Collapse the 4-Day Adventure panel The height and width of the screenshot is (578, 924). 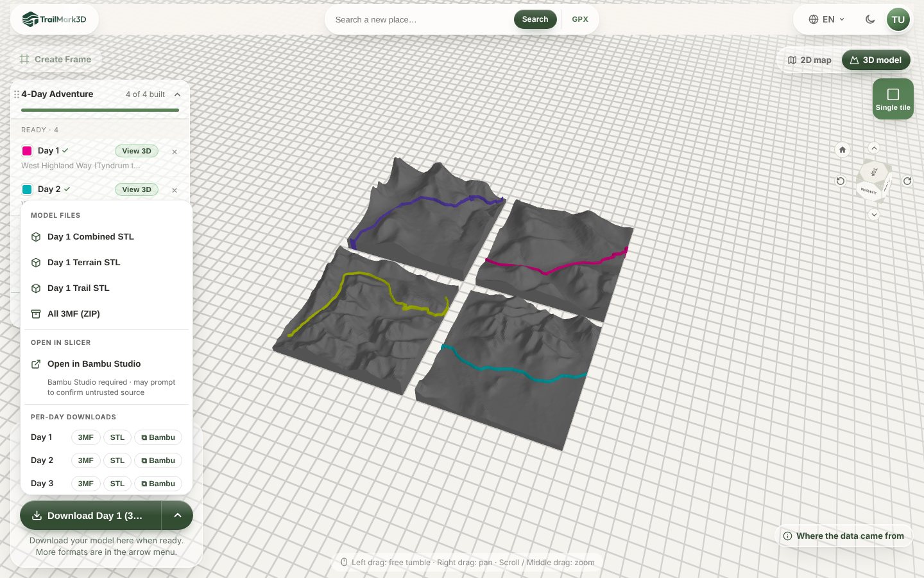tap(178, 94)
